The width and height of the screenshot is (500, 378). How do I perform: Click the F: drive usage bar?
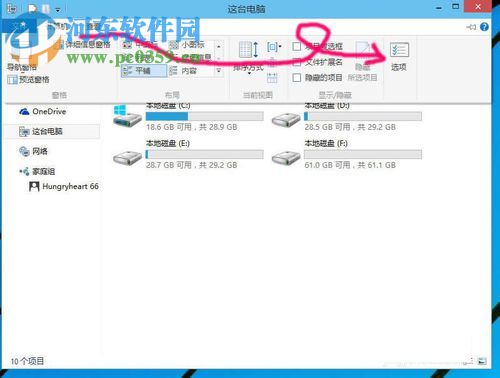click(363, 154)
